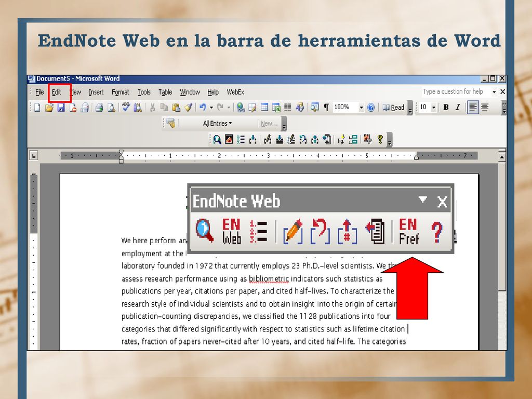Open the Insert menu
Viewport: 532px width, 399px height.
click(96, 92)
